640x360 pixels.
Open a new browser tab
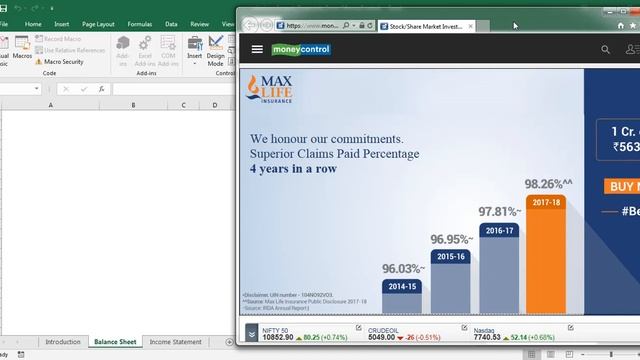pyautogui.click(x=483, y=26)
